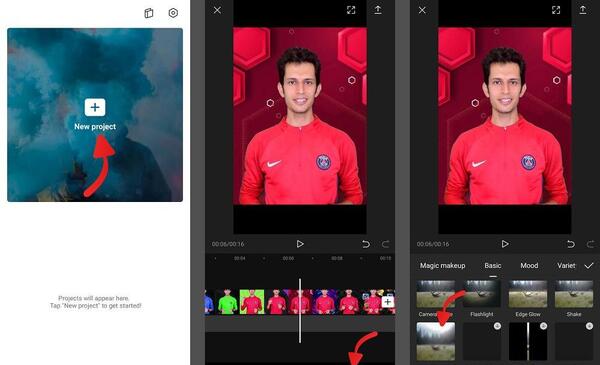Viewport: 600px width, 365px height.
Task: Tap the export arrow in middle editor
Action: (378, 10)
